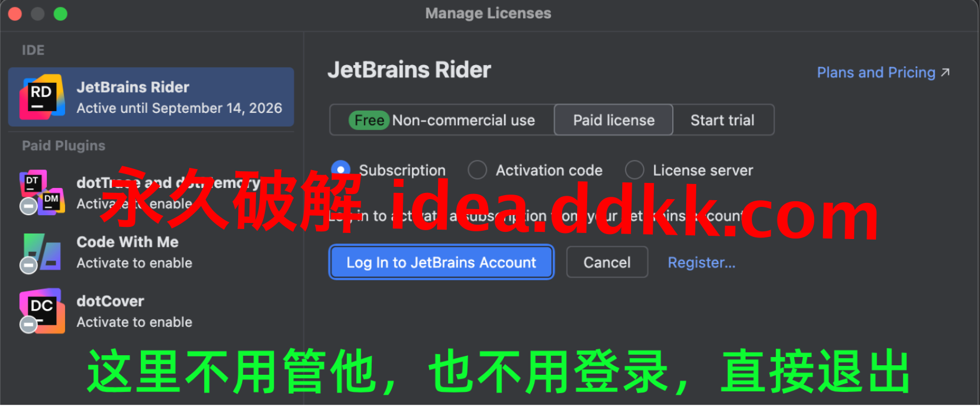
Task: Click the external-link arrow next to Plans and Pricing
Action: click(x=945, y=72)
